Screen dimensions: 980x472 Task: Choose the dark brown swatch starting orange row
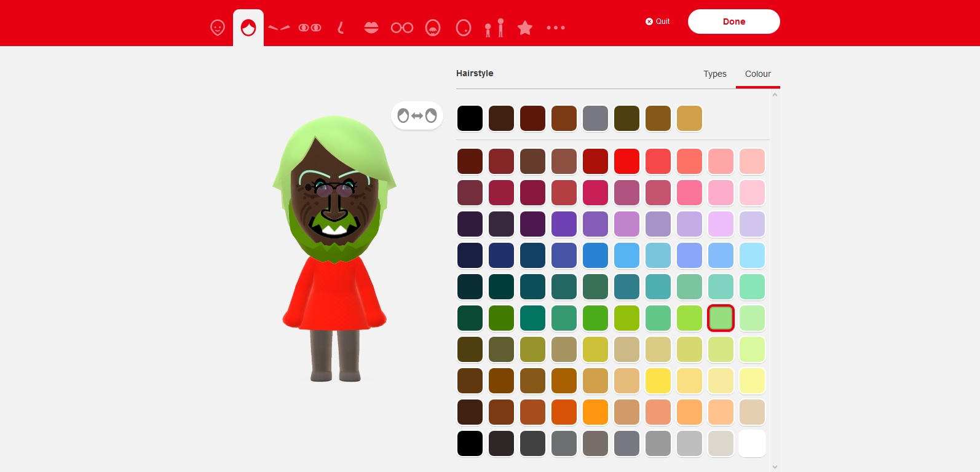tap(470, 412)
